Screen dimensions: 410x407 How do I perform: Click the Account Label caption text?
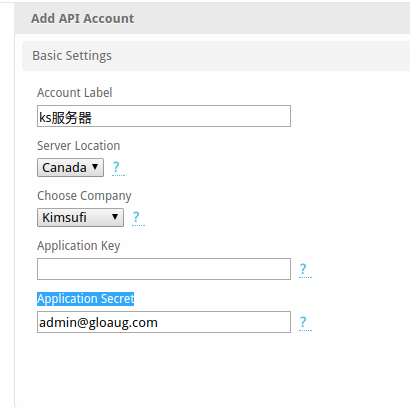75,93
